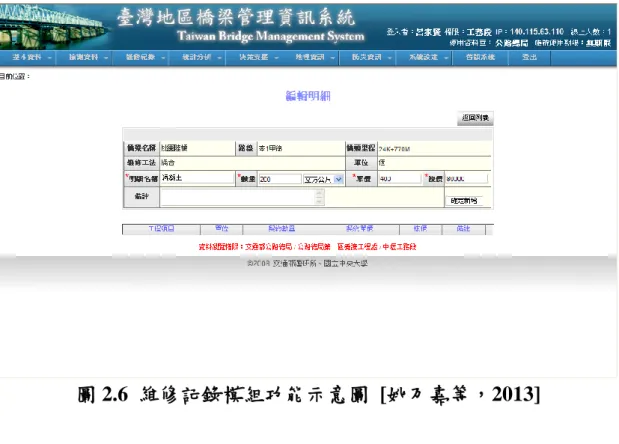Image resolution: width=619 pixels, height=444 pixels.
Task: Open the 系統設定 navigation menu
Action: pyautogui.click(x=424, y=57)
